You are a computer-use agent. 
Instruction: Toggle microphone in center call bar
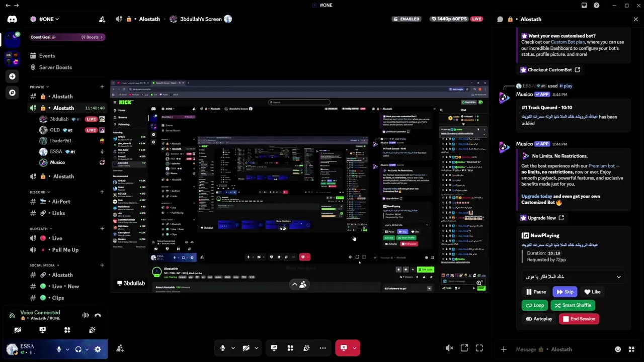(222, 348)
